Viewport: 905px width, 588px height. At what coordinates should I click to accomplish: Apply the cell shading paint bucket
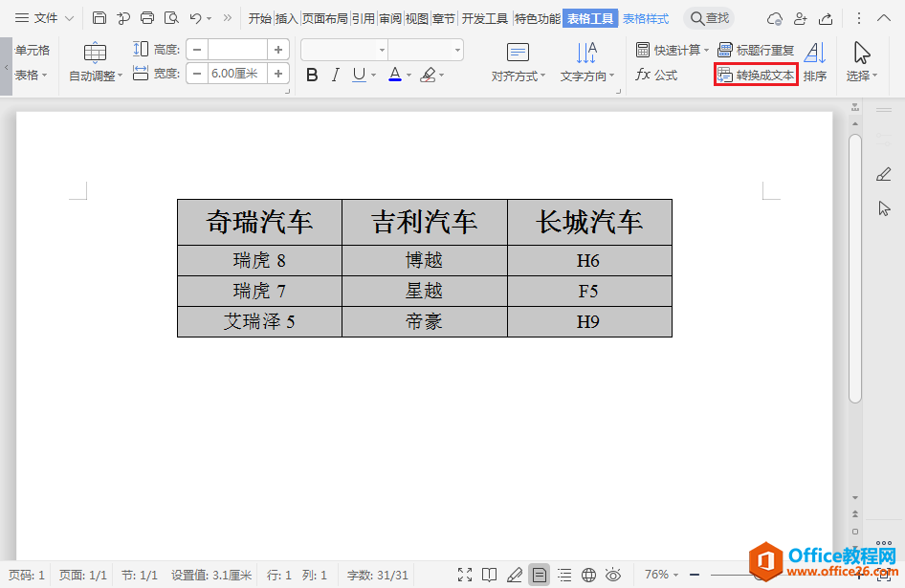coord(428,75)
